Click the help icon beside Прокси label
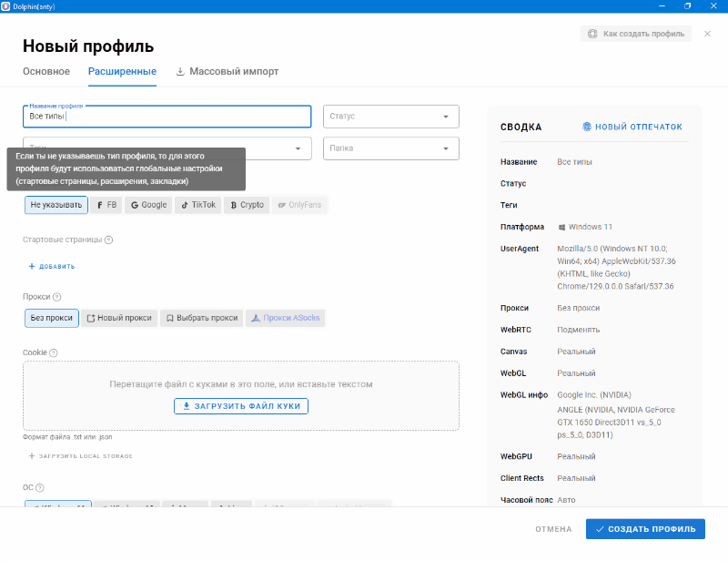This screenshot has width=728, height=561. 57,297
